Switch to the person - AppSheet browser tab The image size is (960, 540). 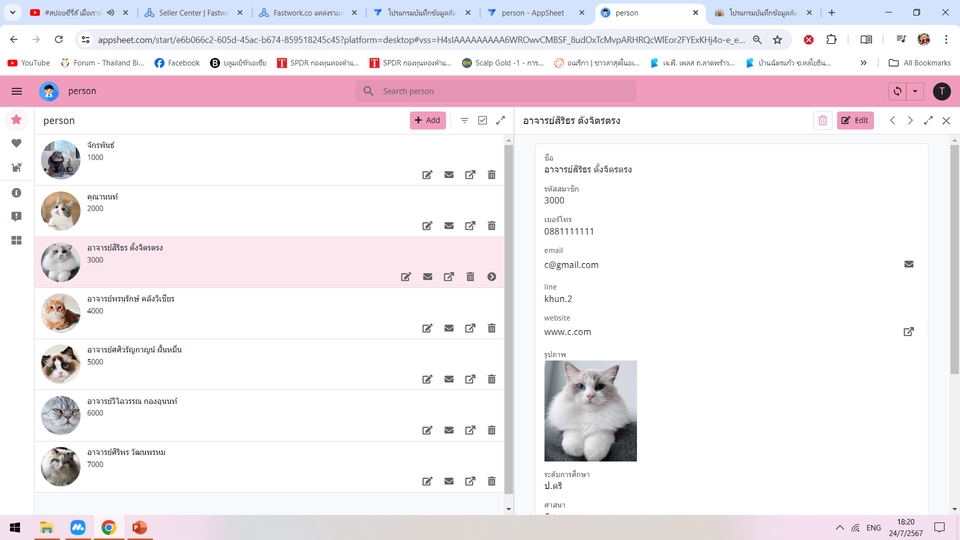click(x=536, y=12)
